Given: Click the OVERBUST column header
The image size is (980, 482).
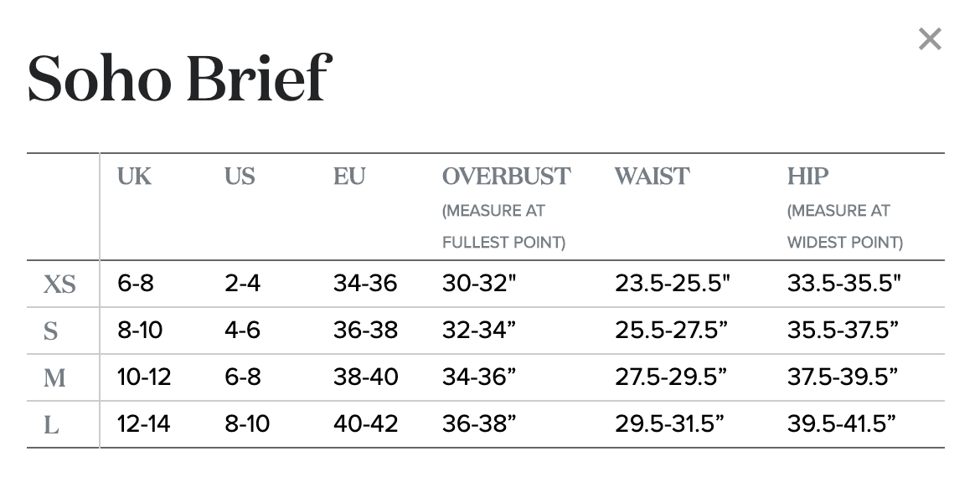Looking at the screenshot, I should click(x=506, y=177).
